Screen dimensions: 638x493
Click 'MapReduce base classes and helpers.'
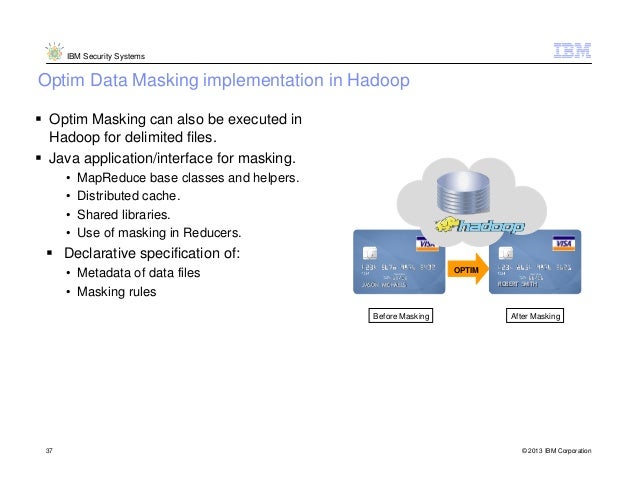click(x=188, y=178)
